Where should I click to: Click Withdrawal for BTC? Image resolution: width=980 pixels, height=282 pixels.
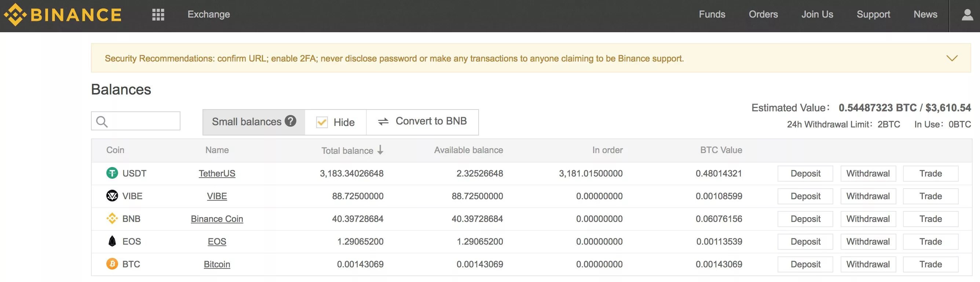coord(868,264)
